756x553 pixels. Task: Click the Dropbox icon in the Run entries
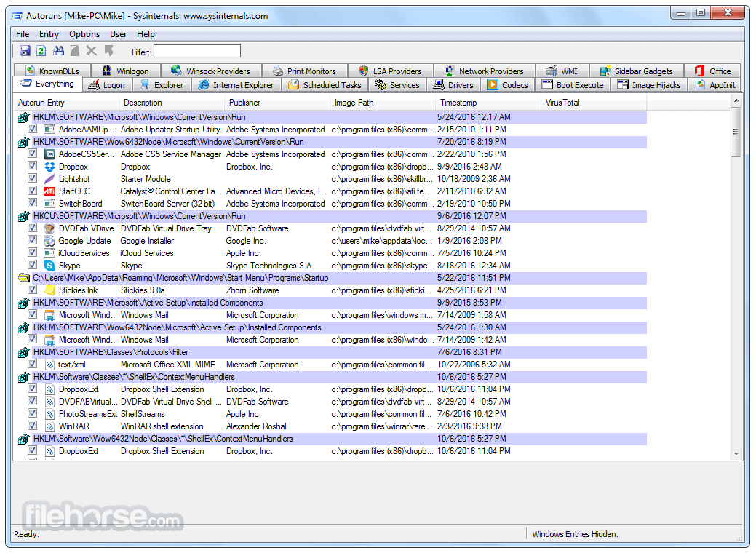click(49, 167)
